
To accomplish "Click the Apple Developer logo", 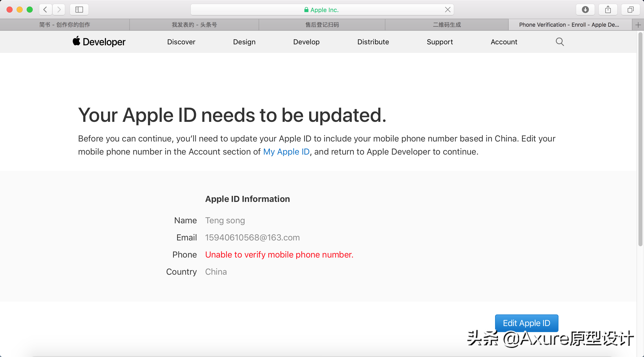I will coord(99,42).
